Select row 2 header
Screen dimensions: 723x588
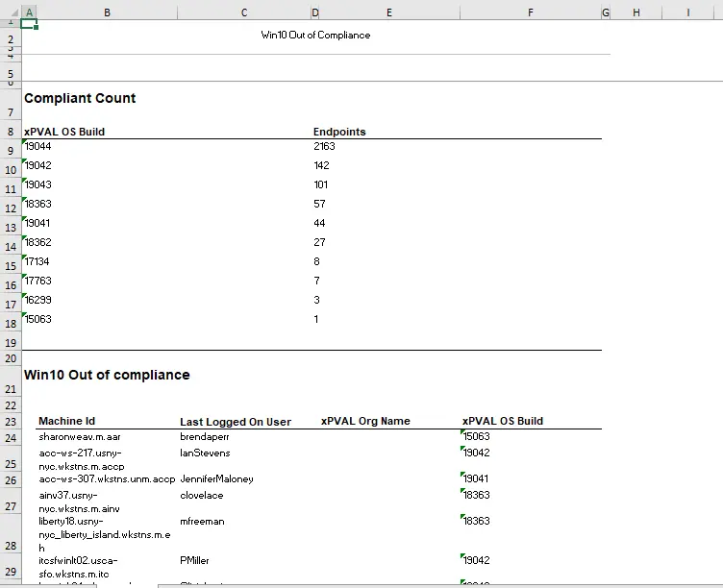click(x=11, y=39)
